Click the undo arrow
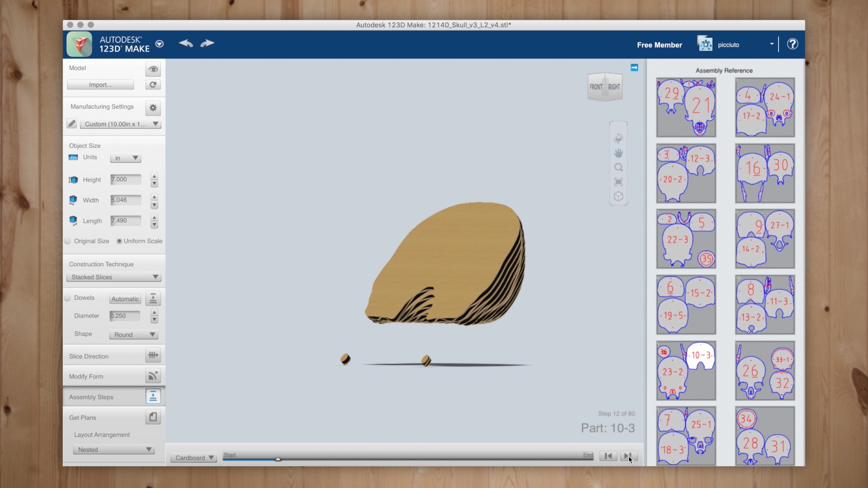This screenshot has height=488, width=868. click(186, 43)
